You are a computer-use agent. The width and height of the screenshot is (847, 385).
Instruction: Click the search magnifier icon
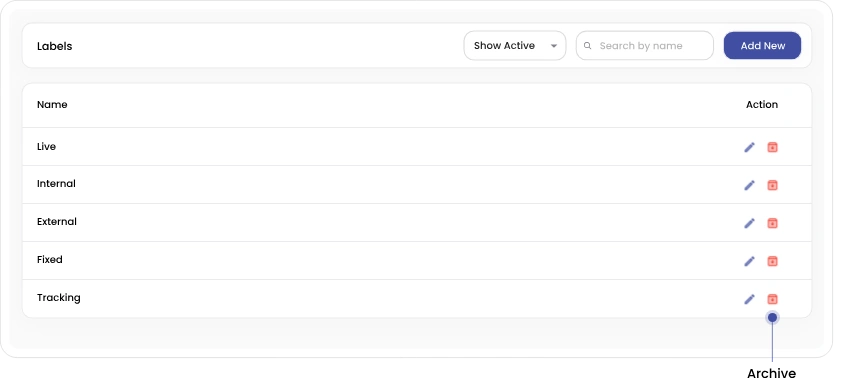pyautogui.click(x=588, y=46)
